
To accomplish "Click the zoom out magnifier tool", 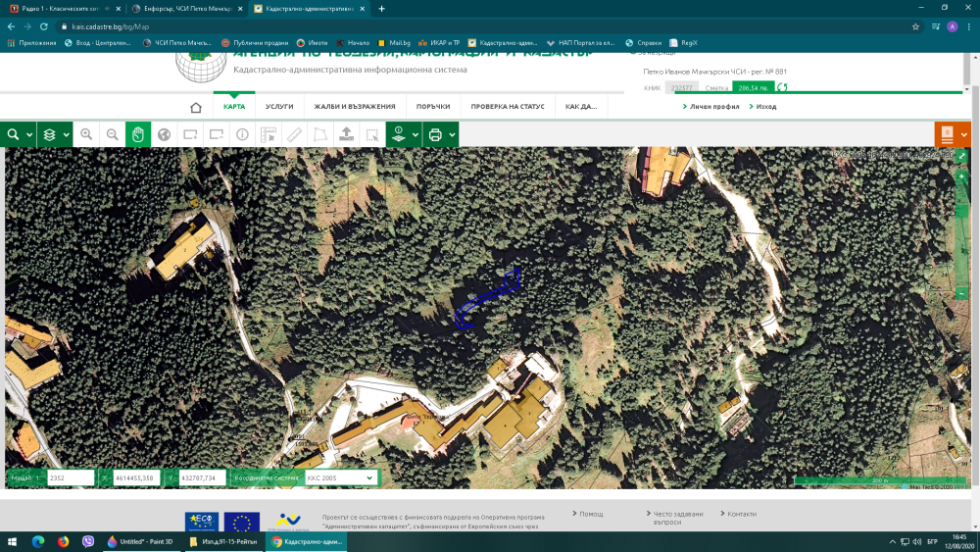I will 113,134.
